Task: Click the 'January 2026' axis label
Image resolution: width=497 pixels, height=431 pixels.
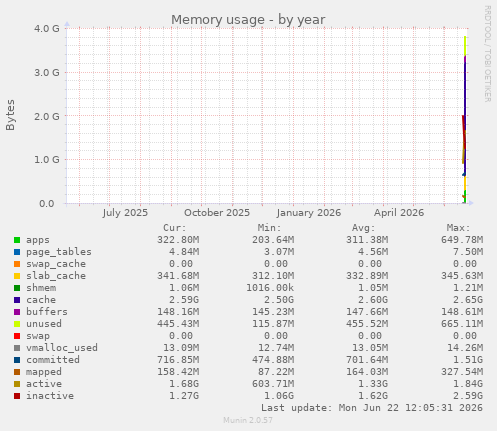Action: (x=309, y=213)
